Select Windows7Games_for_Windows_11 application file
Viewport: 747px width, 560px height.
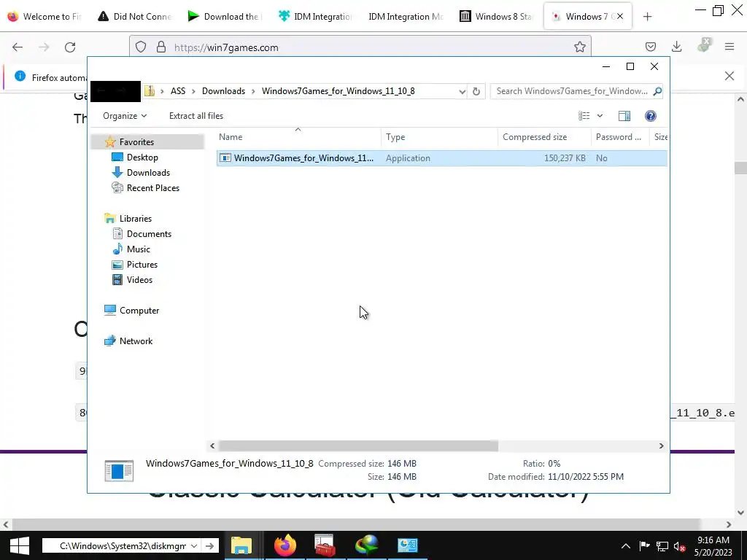[441, 158]
